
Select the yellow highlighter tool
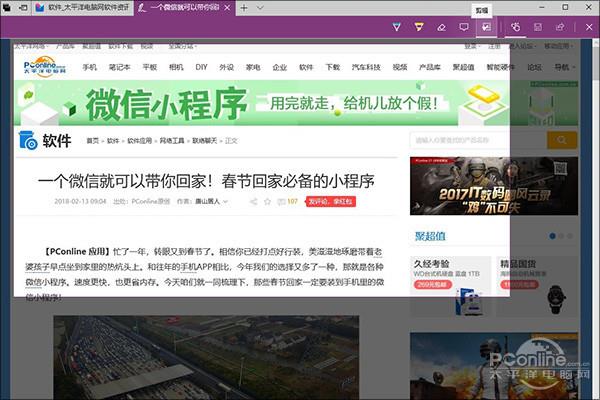click(x=419, y=27)
